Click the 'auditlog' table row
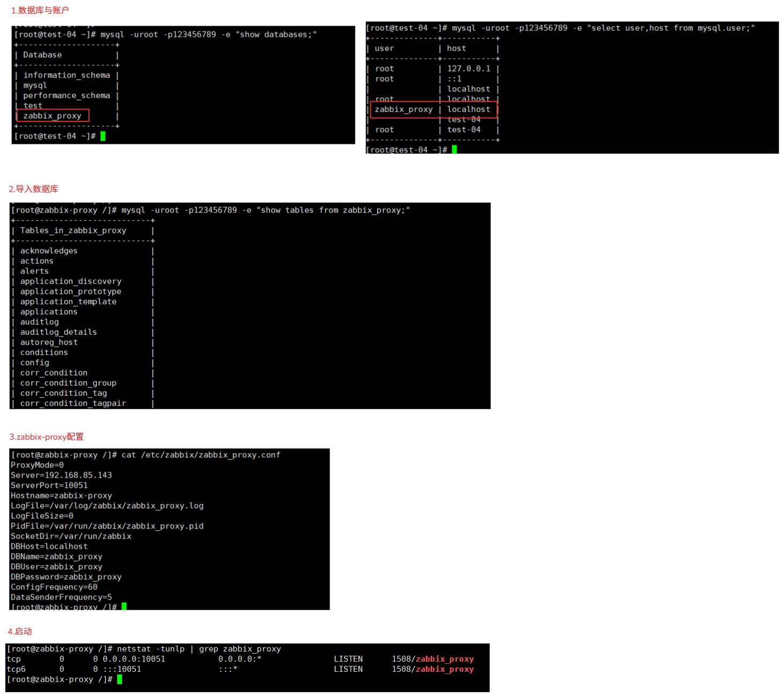This screenshot has width=784, height=697. (40, 322)
